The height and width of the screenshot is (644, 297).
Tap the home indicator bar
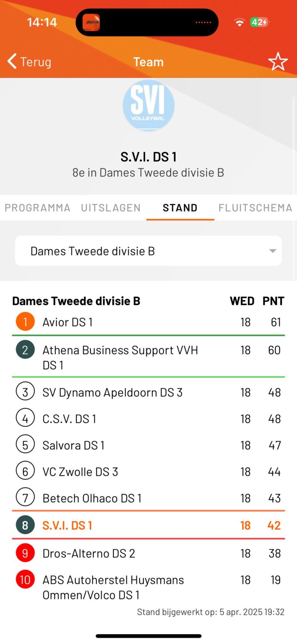(x=148, y=636)
